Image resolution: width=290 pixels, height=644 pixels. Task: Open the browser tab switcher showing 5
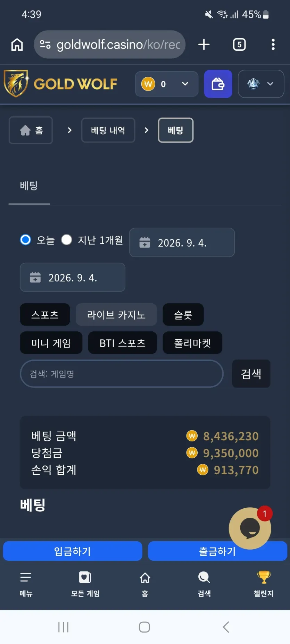239,44
